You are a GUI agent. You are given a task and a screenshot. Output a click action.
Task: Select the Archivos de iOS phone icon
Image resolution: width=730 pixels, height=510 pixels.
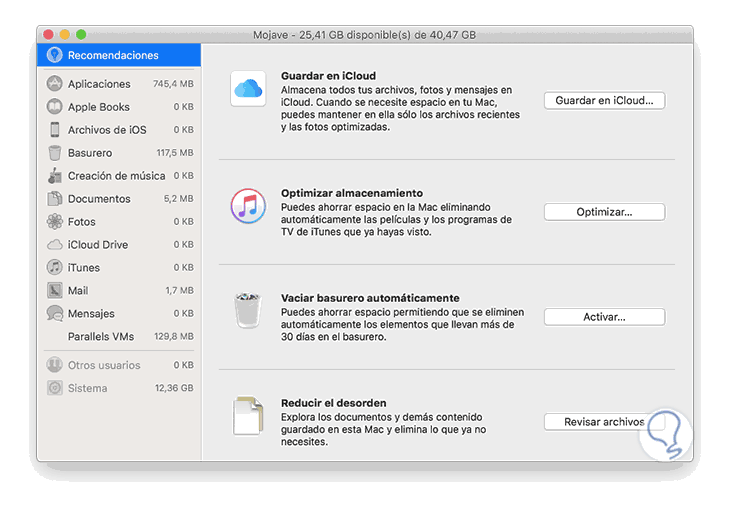click(x=55, y=129)
